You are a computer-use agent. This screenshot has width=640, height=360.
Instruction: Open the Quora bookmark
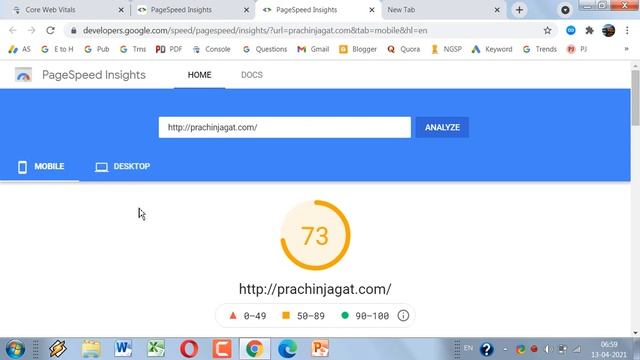coord(403,49)
